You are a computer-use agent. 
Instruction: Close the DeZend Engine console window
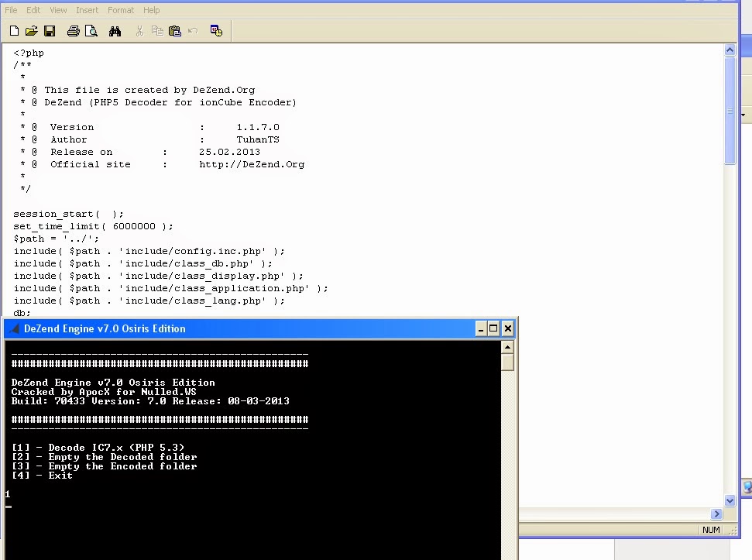pos(507,329)
